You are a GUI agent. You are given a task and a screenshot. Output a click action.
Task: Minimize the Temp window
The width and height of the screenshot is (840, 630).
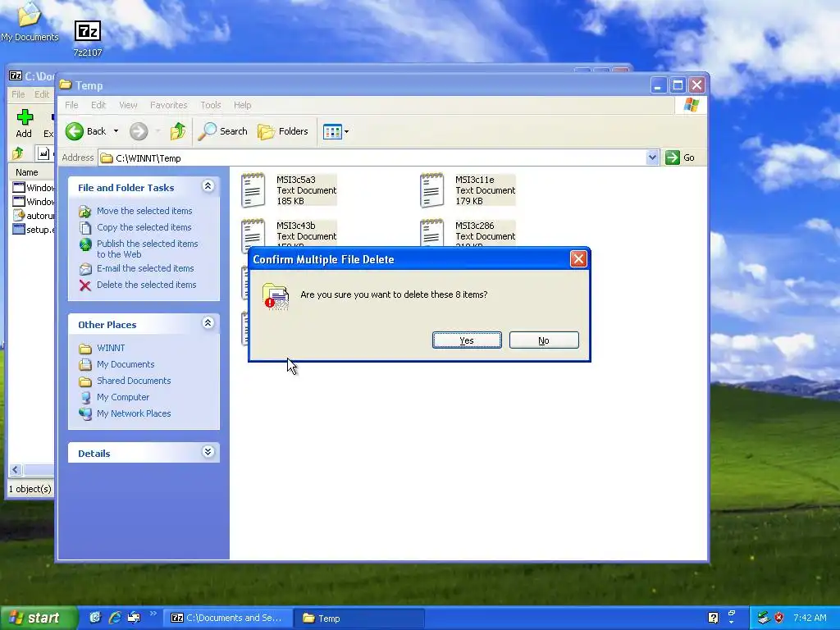[x=659, y=85]
